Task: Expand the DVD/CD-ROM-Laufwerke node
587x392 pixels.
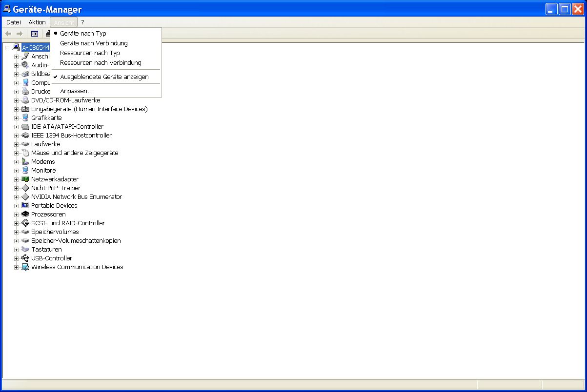Action: pos(16,100)
